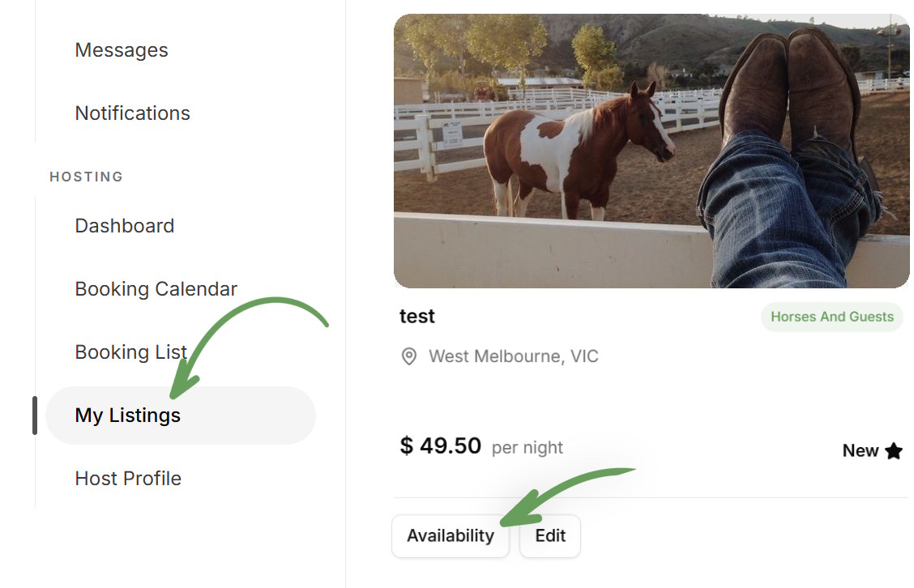Image resolution: width=914 pixels, height=588 pixels.
Task: Click the Availability button
Action: pyautogui.click(x=451, y=535)
